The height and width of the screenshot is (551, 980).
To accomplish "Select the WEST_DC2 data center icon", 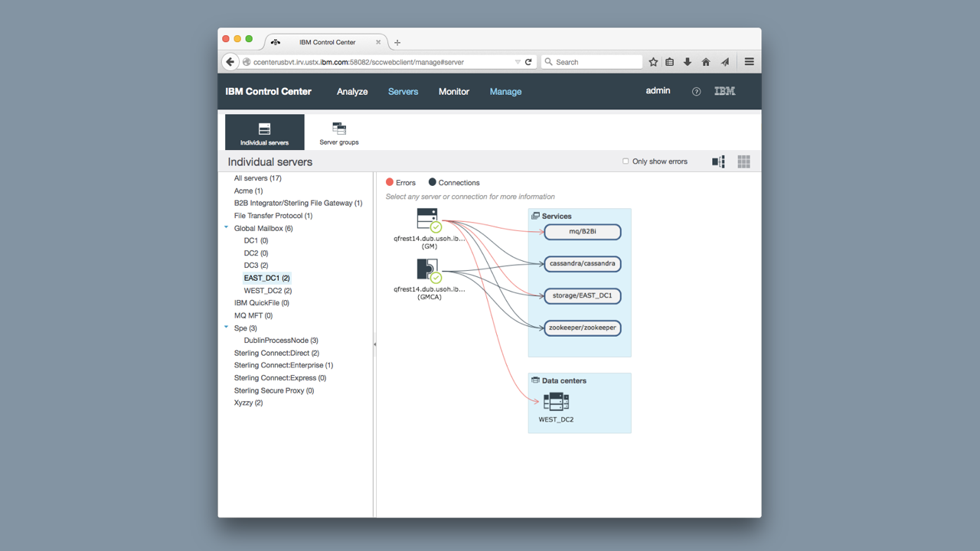I will tap(556, 401).
